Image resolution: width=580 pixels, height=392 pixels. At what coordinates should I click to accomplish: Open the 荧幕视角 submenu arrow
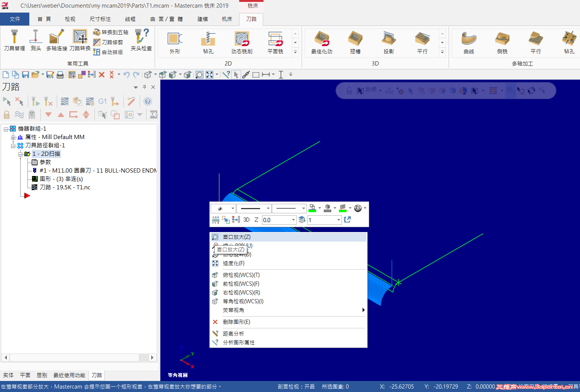(363, 310)
